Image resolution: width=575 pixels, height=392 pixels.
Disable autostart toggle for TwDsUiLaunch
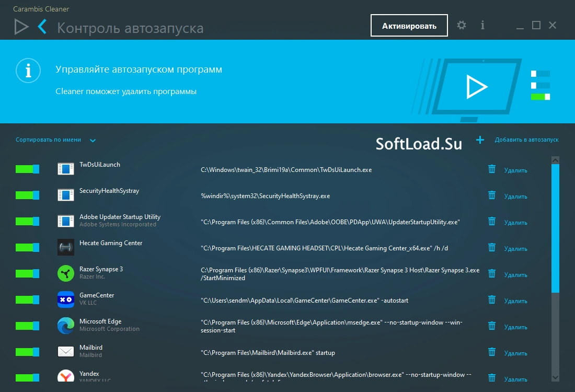pyautogui.click(x=28, y=169)
